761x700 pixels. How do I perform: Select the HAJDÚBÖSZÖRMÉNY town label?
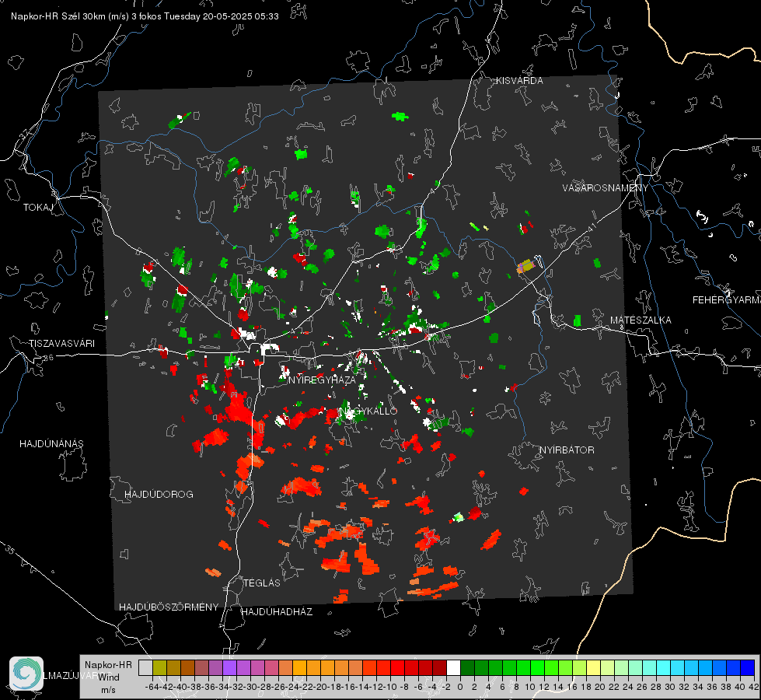click(169, 607)
